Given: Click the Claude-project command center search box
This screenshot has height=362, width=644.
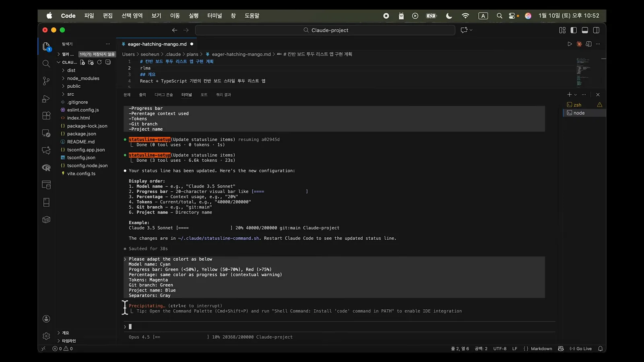Looking at the screenshot, I should tap(325, 30).
